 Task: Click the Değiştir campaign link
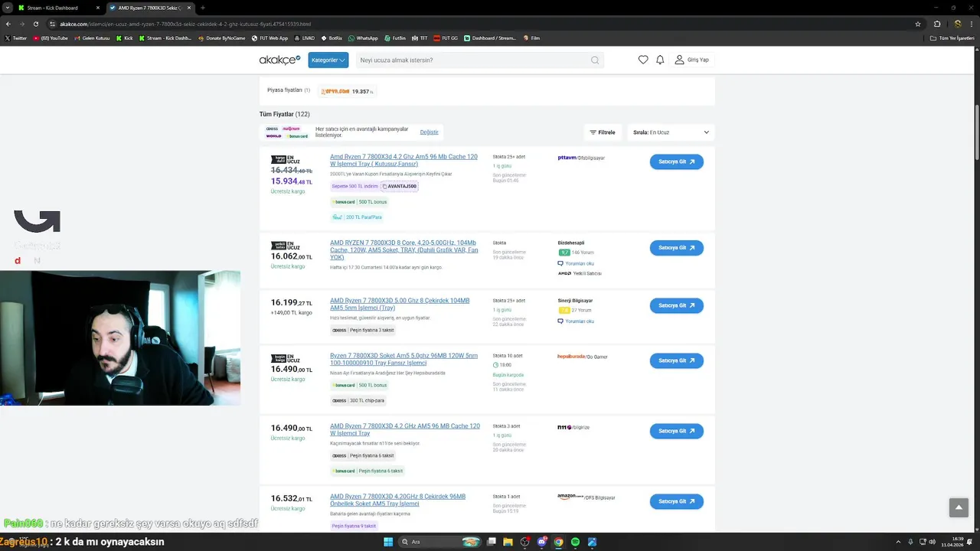429,132
